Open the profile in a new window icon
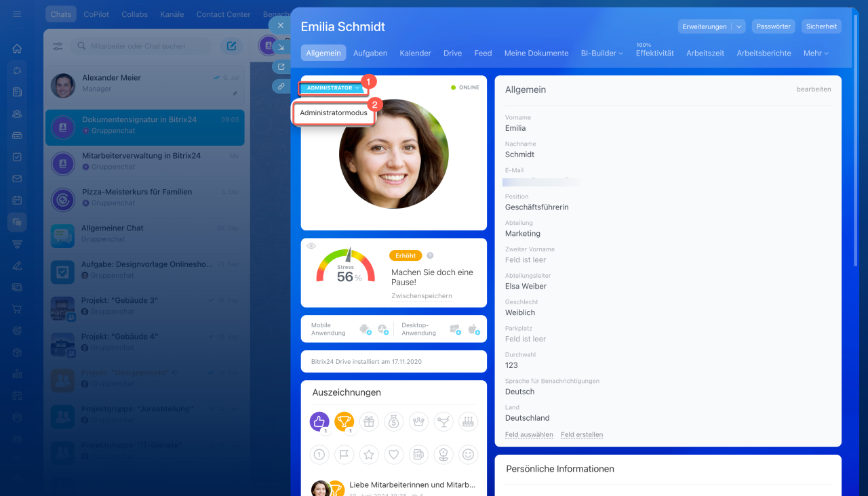Image resolution: width=868 pixels, height=496 pixels. [281, 66]
